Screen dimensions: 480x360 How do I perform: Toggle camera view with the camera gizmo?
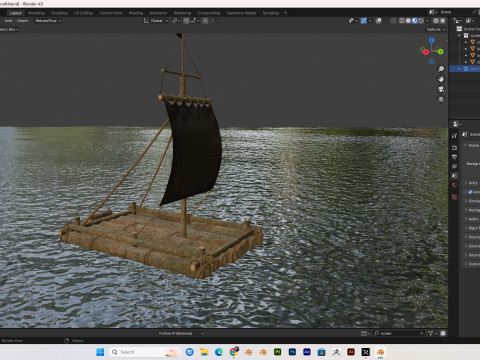click(441, 89)
